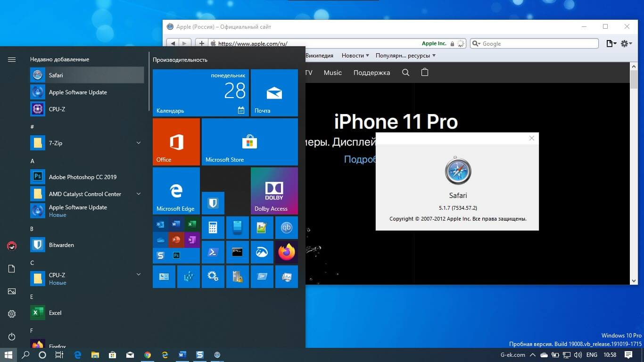Jump to letter B app group header
Image resolution: width=644 pixels, height=362 pixels.
pos(32,229)
